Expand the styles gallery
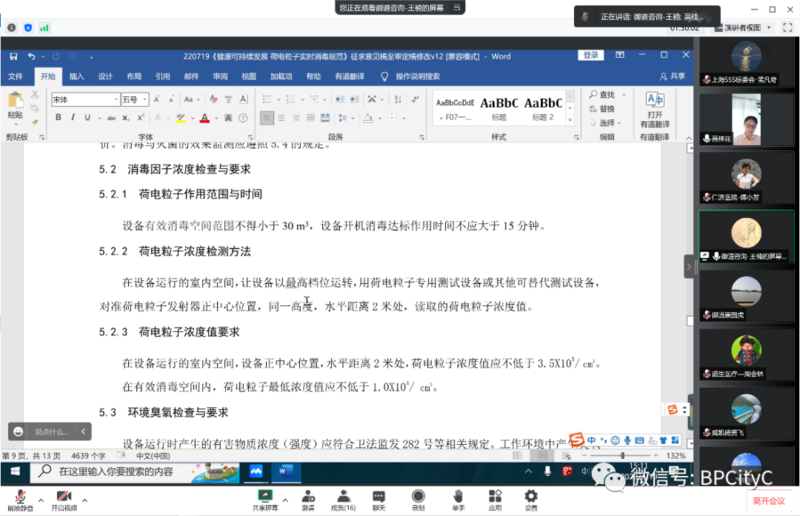The width and height of the screenshot is (800, 516). coord(570,120)
